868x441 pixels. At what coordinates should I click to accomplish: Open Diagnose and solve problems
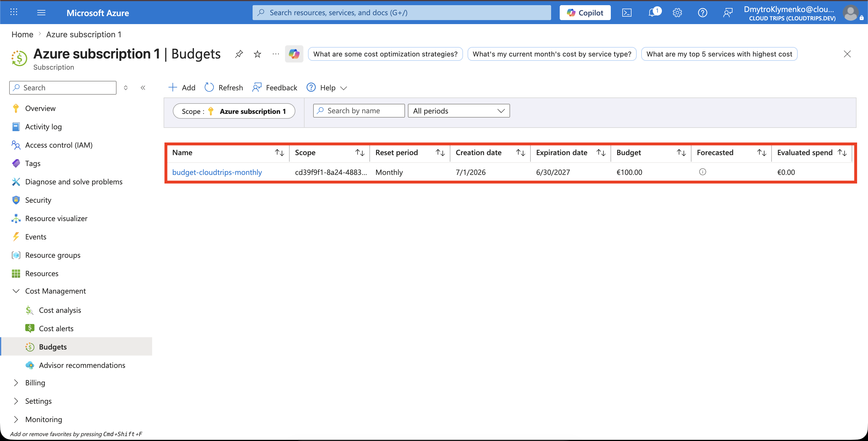click(x=74, y=182)
